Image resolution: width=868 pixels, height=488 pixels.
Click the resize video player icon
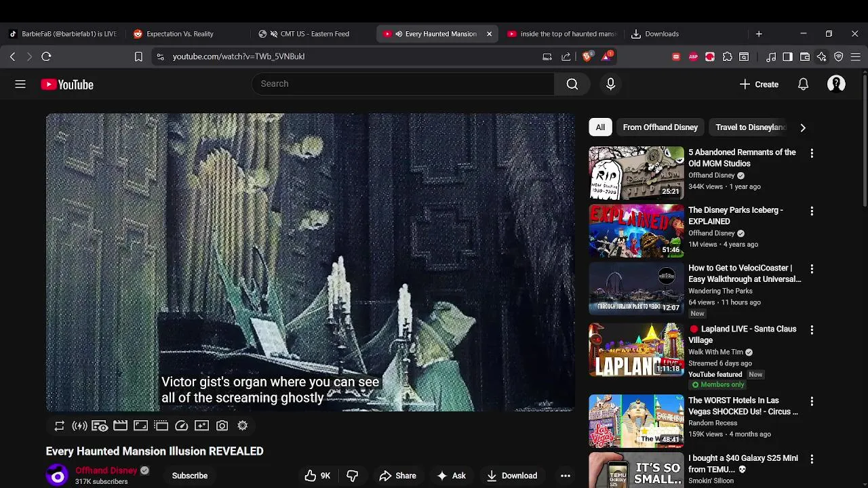140,426
